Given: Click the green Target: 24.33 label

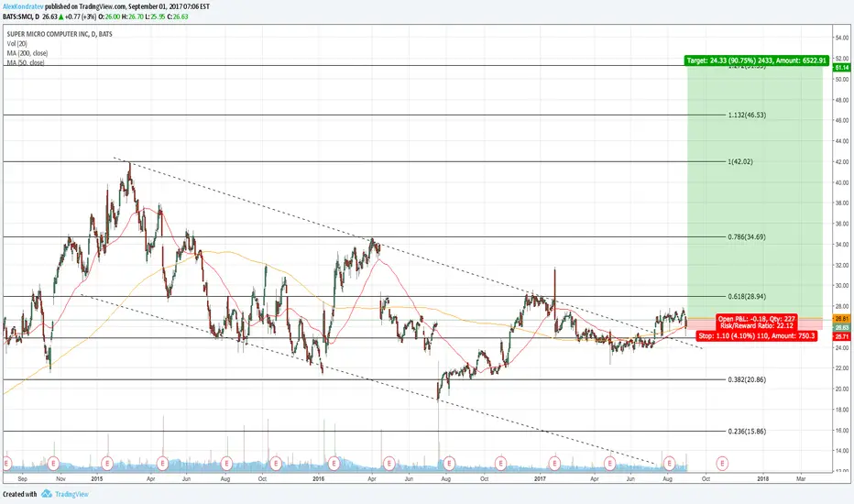Looking at the screenshot, I should [757, 60].
